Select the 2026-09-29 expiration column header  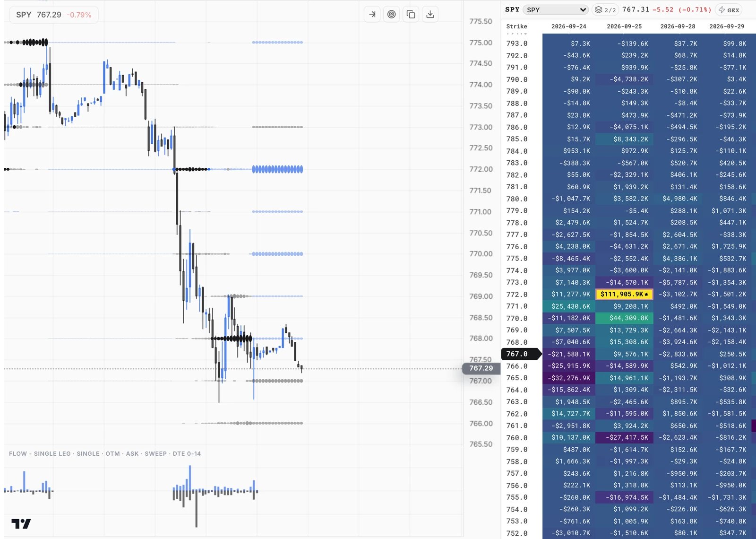click(727, 26)
